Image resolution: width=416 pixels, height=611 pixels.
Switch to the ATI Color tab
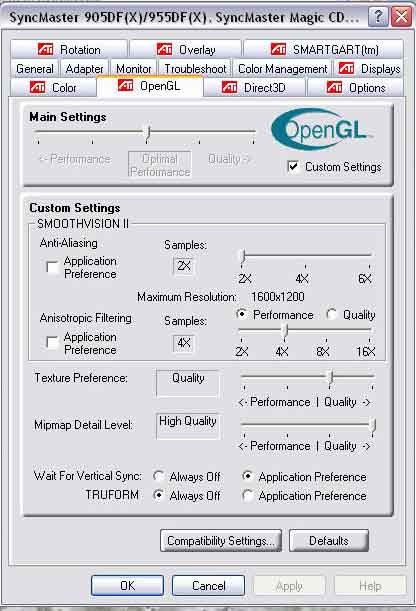pyautogui.click(x=53, y=87)
